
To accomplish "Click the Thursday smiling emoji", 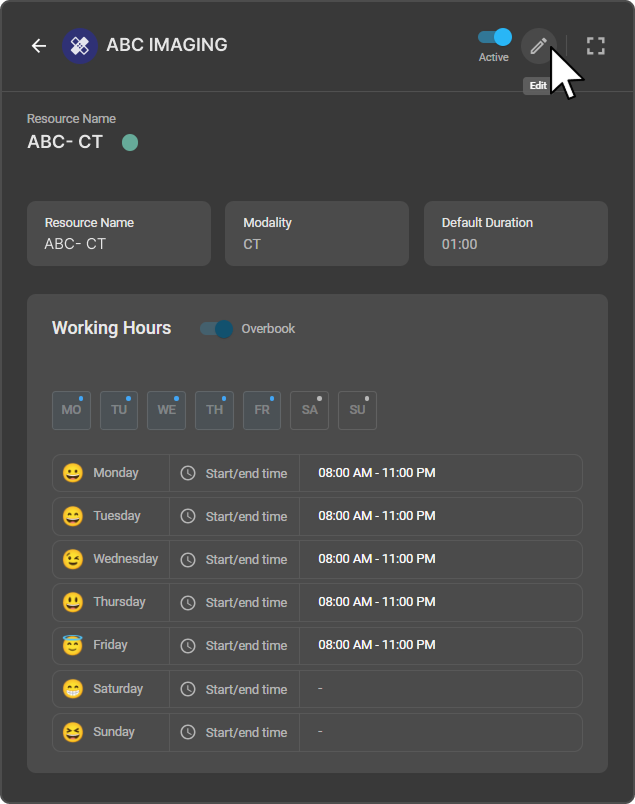I will [73, 602].
